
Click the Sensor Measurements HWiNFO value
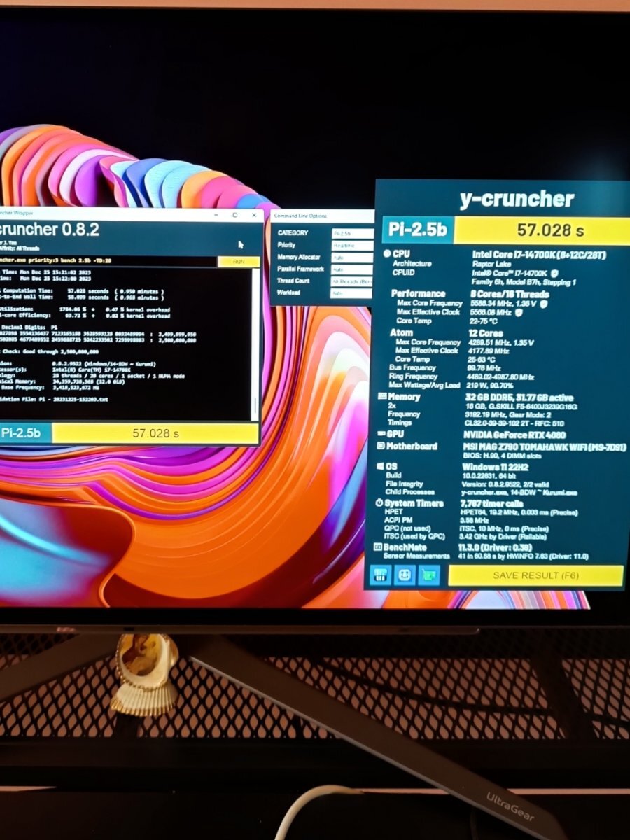524,556
